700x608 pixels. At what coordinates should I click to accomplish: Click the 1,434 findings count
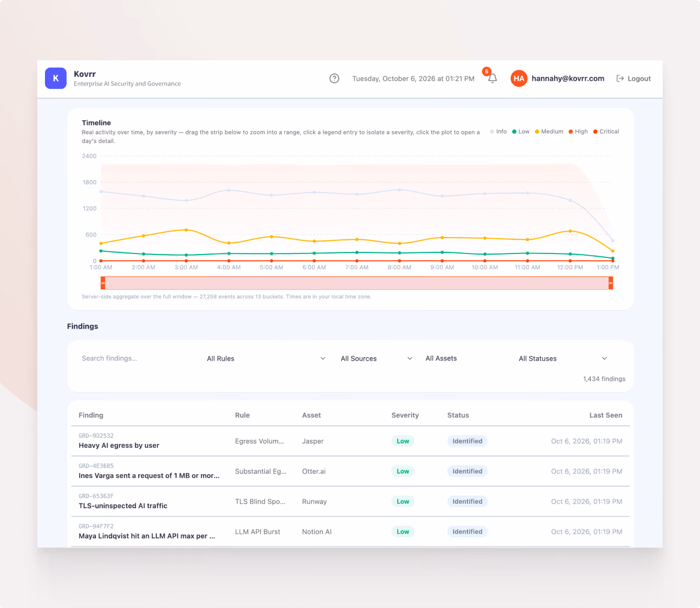604,379
